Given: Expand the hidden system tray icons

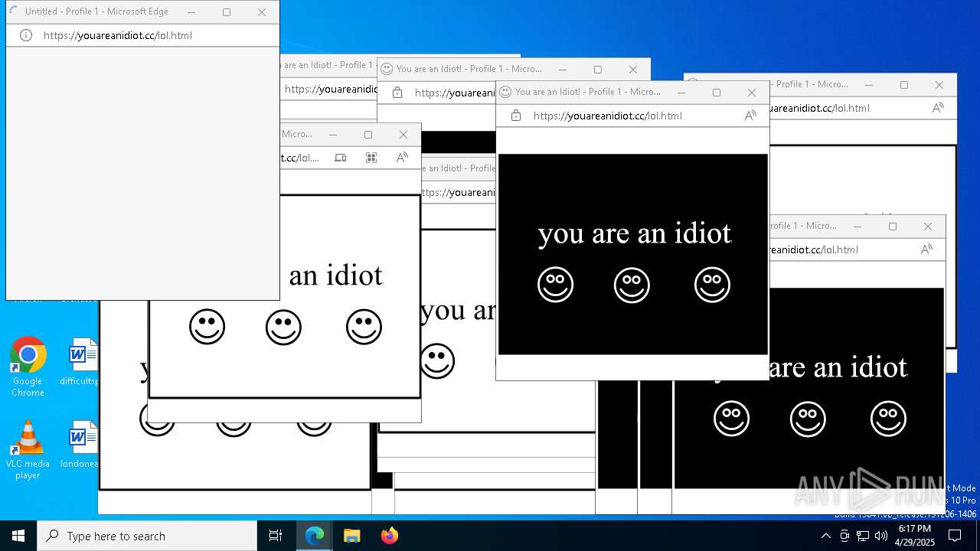Looking at the screenshot, I should [x=825, y=536].
